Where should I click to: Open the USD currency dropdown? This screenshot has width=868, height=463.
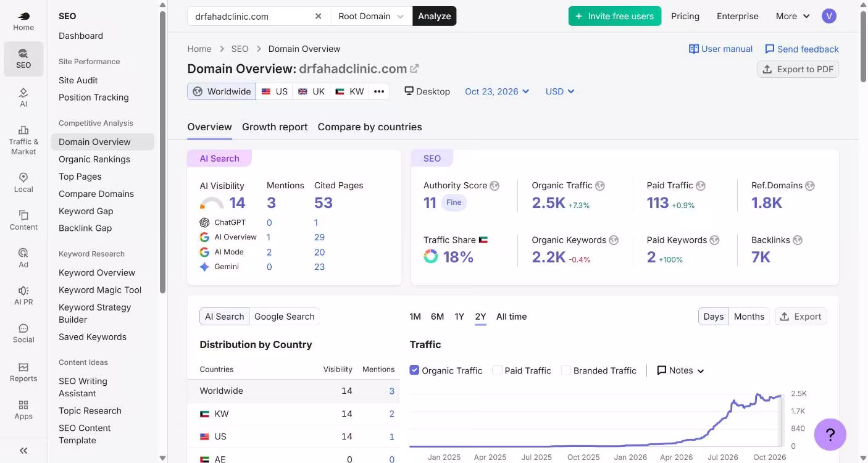pos(560,91)
